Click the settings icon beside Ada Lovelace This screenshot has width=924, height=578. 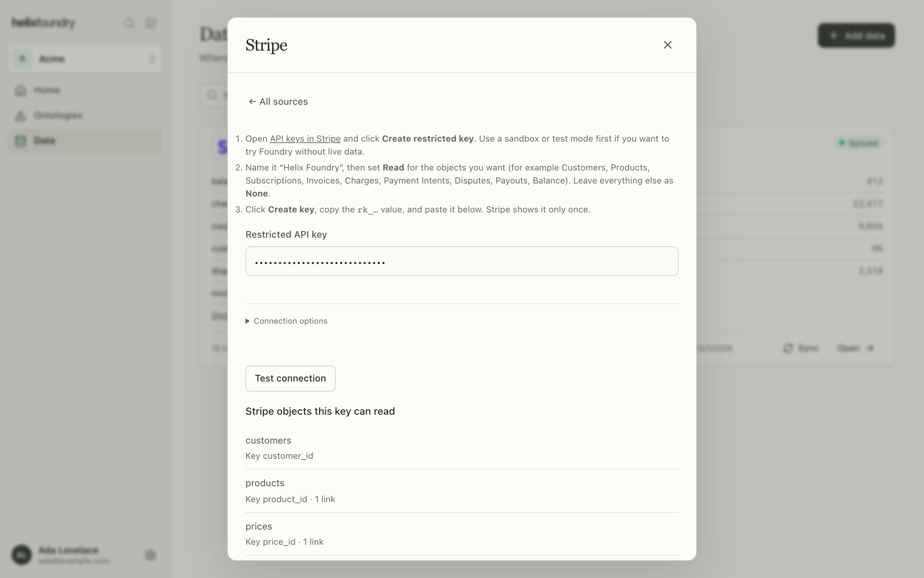tap(151, 555)
